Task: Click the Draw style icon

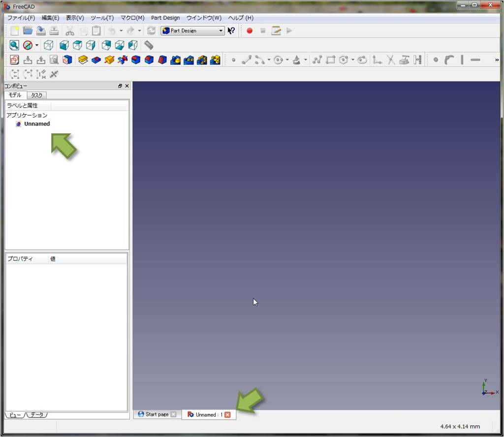Action: click(x=28, y=45)
